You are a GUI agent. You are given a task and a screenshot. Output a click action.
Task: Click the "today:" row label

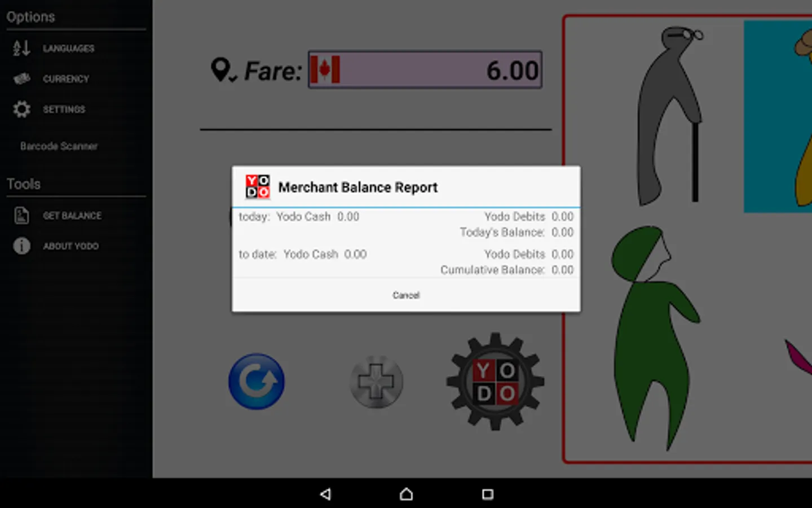(254, 217)
